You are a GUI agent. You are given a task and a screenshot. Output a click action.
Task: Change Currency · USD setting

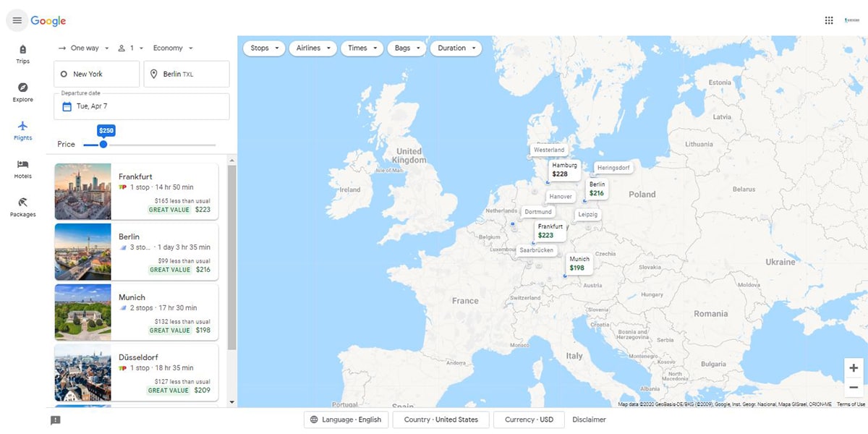(x=529, y=420)
